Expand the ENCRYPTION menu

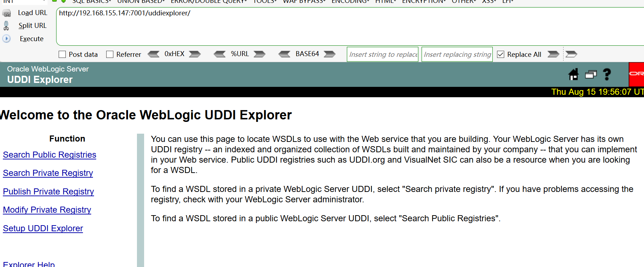coord(424,2)
